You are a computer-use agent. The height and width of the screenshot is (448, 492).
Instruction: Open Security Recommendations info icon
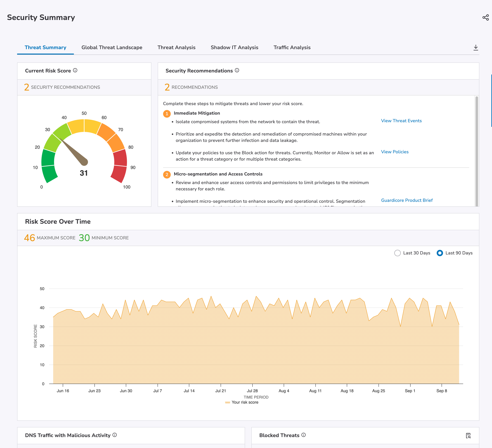237,70
